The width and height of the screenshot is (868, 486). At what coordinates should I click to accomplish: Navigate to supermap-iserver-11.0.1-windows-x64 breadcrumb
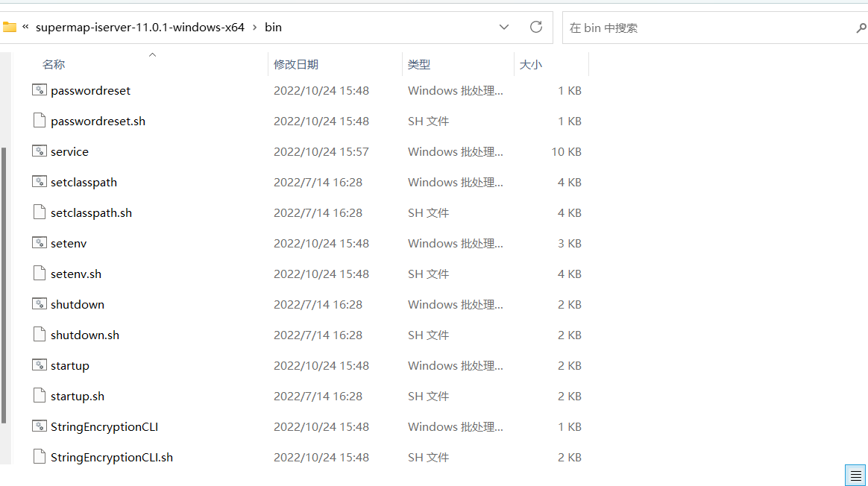(140, 27)
